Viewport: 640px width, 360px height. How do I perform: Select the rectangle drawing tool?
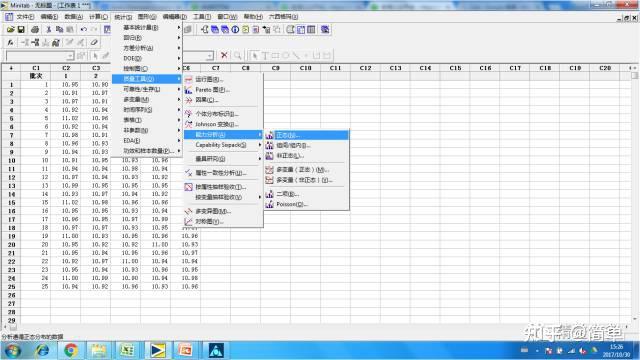coord(276,55)
